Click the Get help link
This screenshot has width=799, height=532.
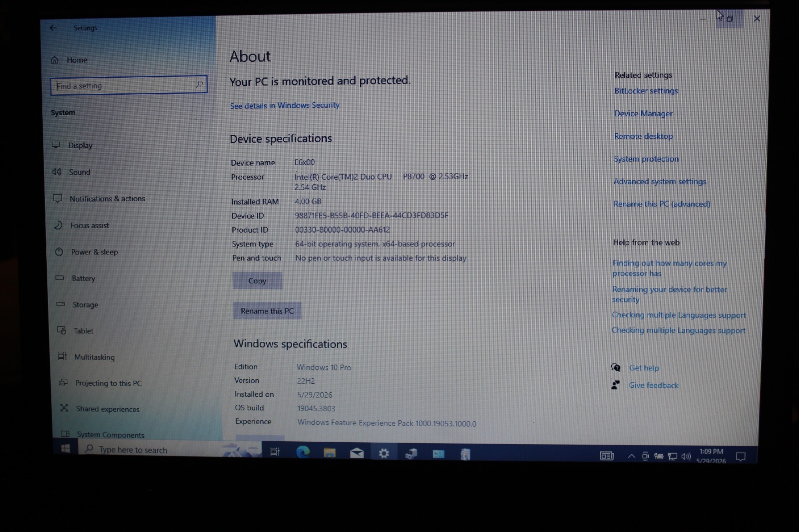pos(644,368)
